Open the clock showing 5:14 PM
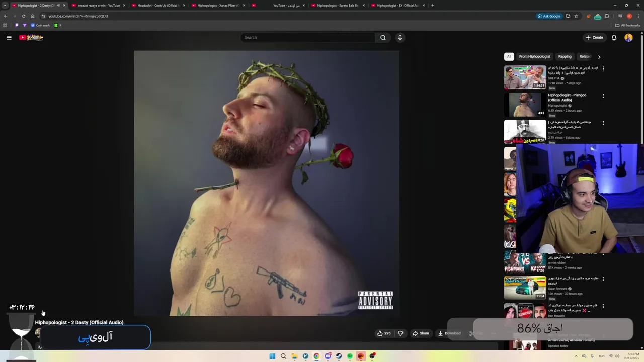Screen dimensions: 644x362 pos(631,356)
